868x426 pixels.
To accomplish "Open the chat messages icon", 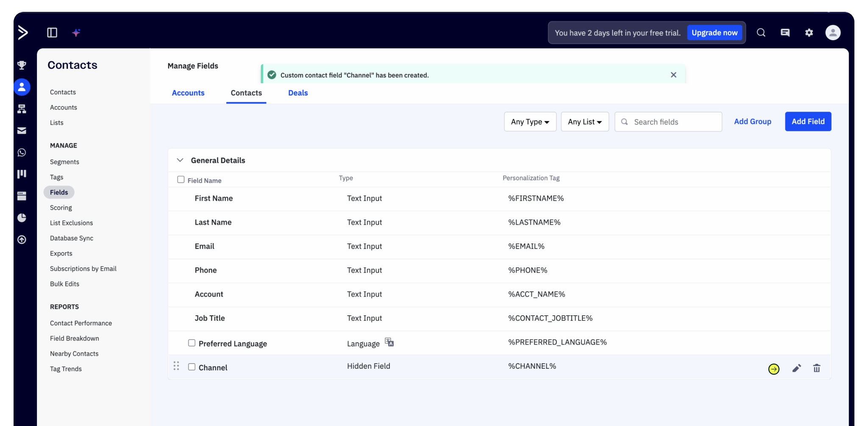I will click(785, 33).
